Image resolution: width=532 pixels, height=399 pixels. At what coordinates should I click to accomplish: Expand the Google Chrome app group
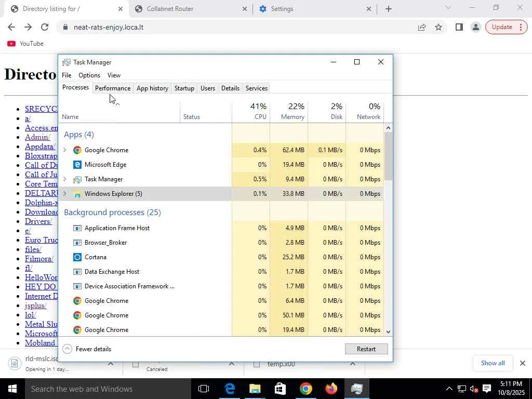65,150
